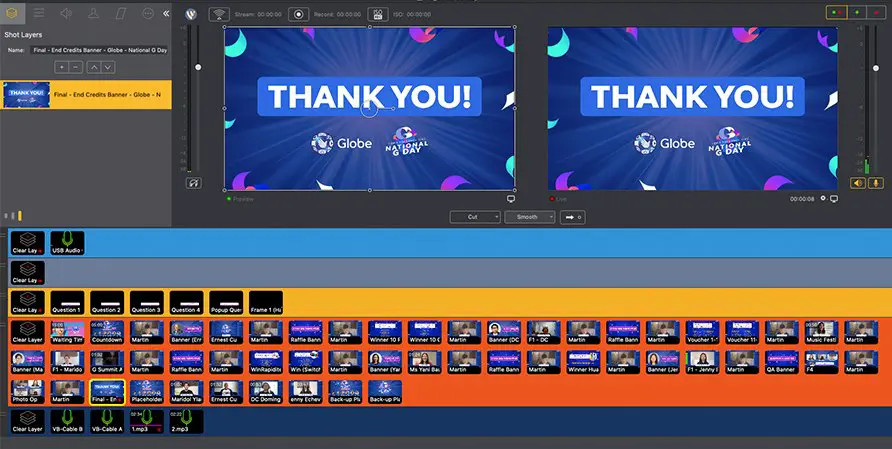Start recording with the Record button
Image resolution: width=892 pixels, height=449 pixels.
click(x=298, y=15)
